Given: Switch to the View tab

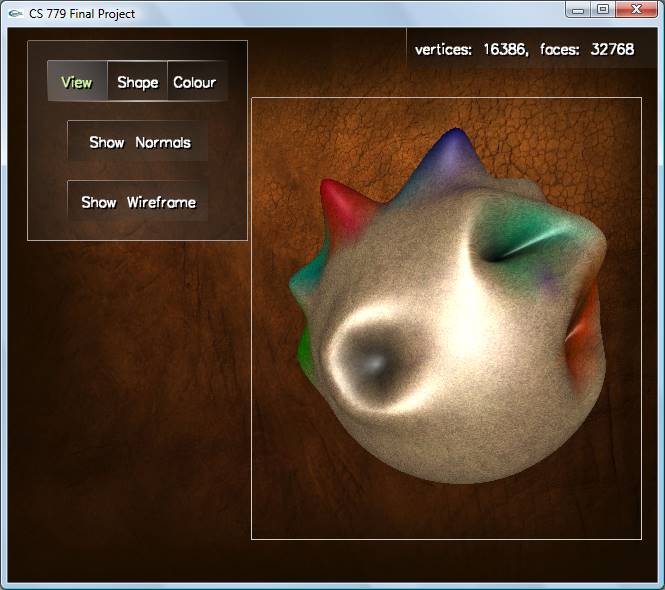Looking at the screenshot, I should click(x=77, y=82).
